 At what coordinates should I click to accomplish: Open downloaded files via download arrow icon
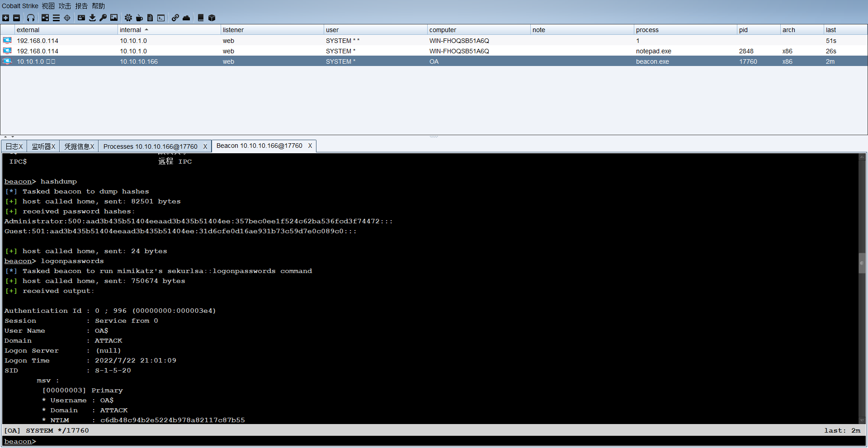pos(92,18)
